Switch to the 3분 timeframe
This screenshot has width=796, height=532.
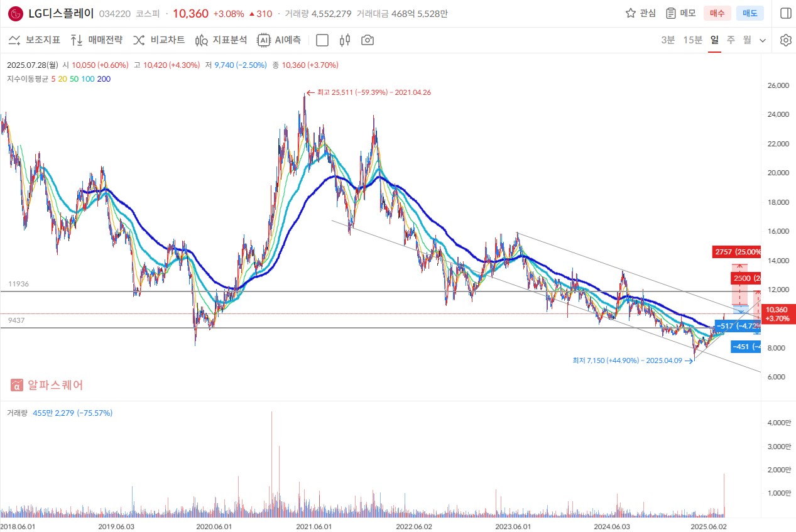click(668, 40)
